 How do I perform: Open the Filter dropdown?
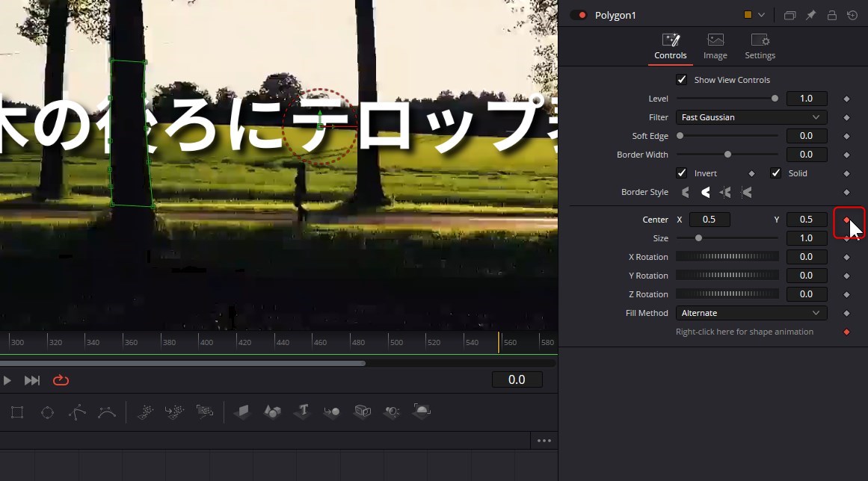click(x=751, y=117)
